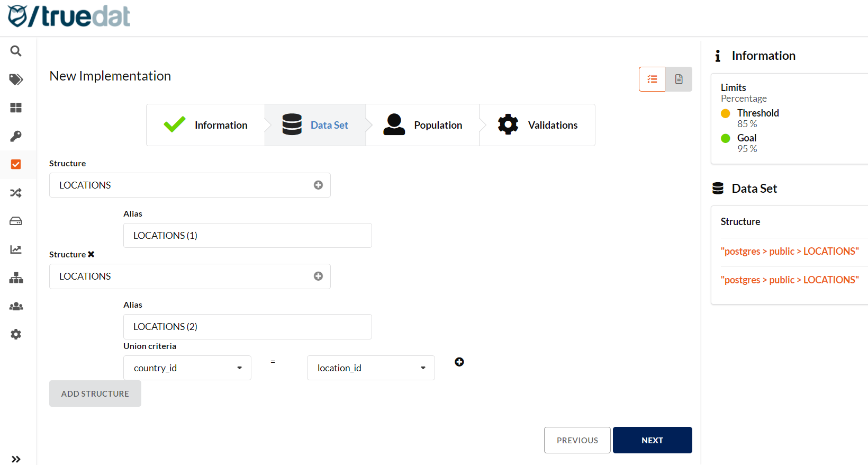The image size is (868, 465).
Task: Switch to the raw document view toggle
Action: [679, 79]
